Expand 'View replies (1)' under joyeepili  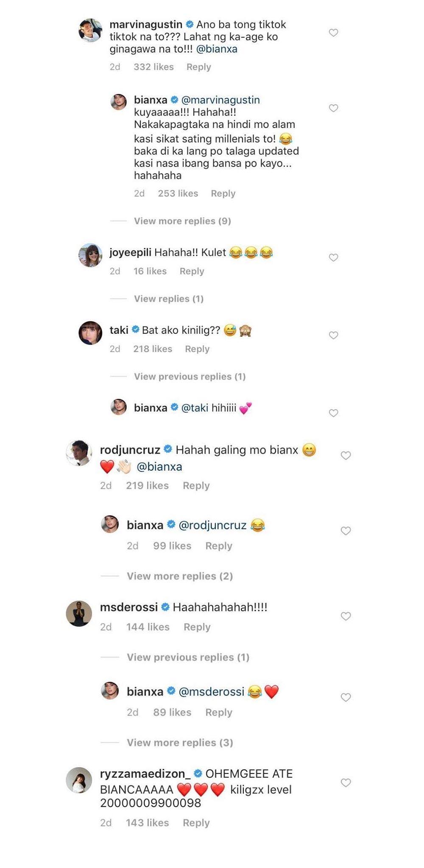(x=169, y=299)
